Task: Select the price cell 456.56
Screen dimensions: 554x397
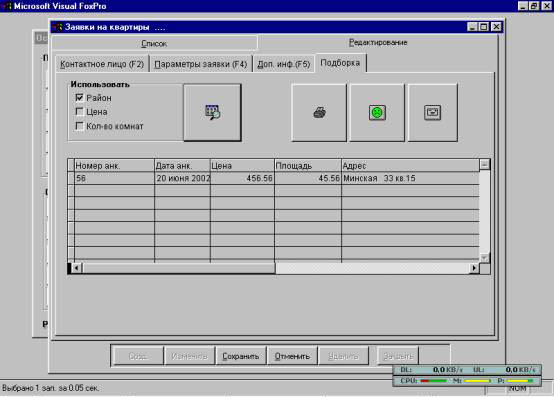Action: click(x=242, y=178)
